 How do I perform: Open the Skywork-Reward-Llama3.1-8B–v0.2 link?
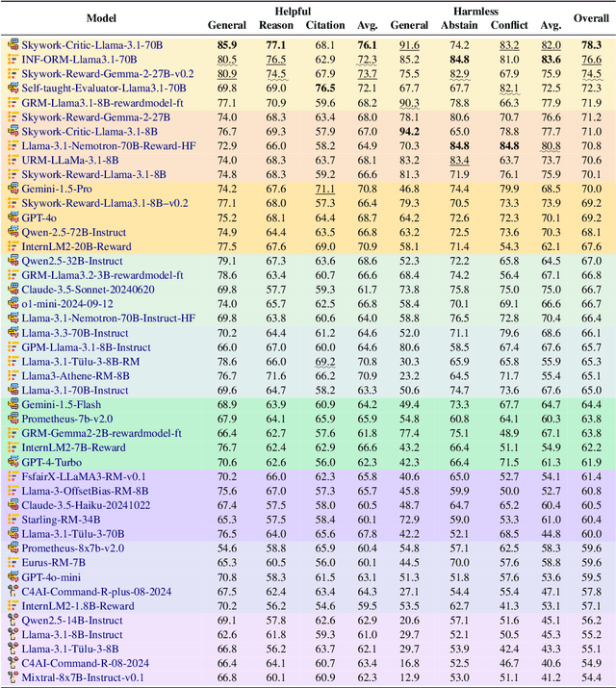pos(105,203)
